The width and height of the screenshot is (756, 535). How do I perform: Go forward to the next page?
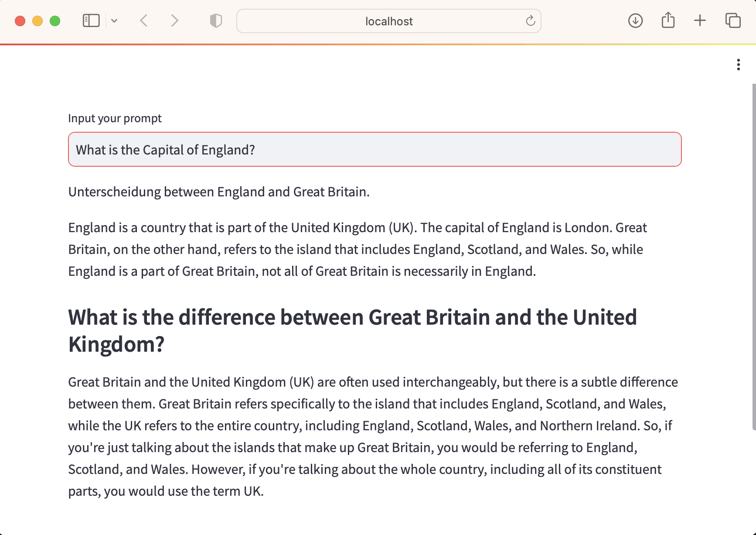174,21
